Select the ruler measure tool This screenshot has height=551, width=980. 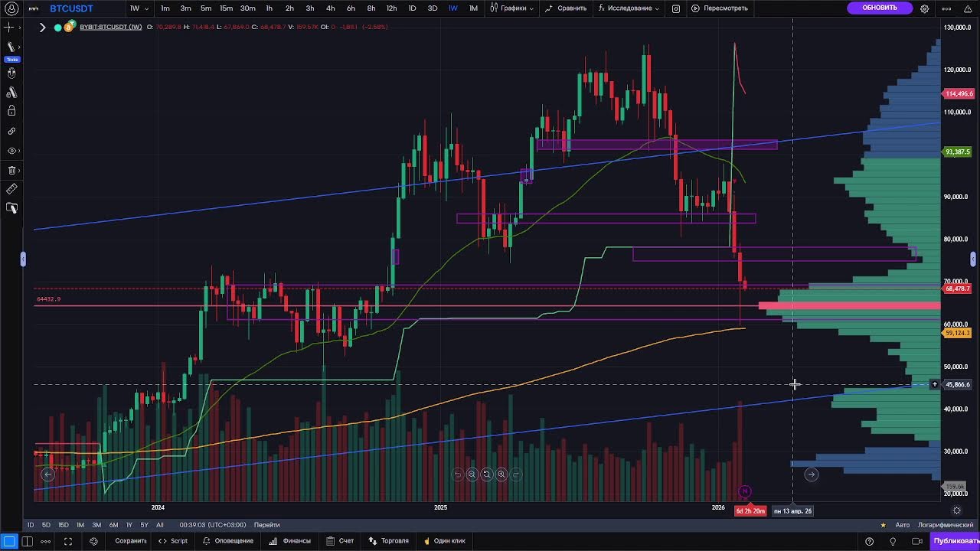tap(11, 189)
